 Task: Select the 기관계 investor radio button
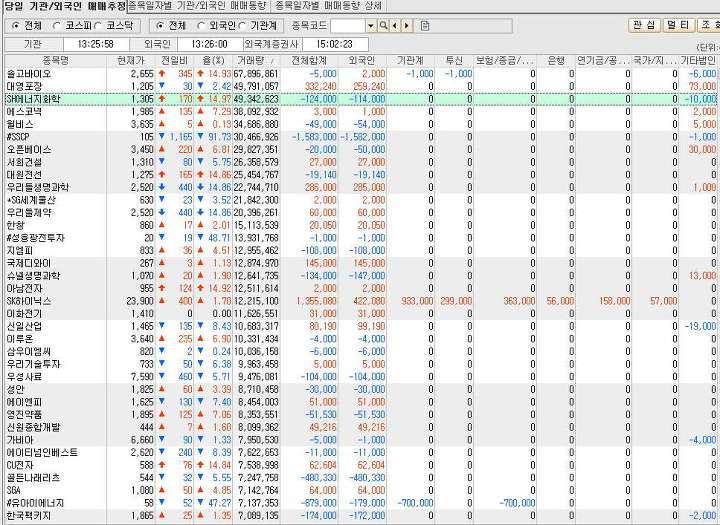(x=242, y=26)
